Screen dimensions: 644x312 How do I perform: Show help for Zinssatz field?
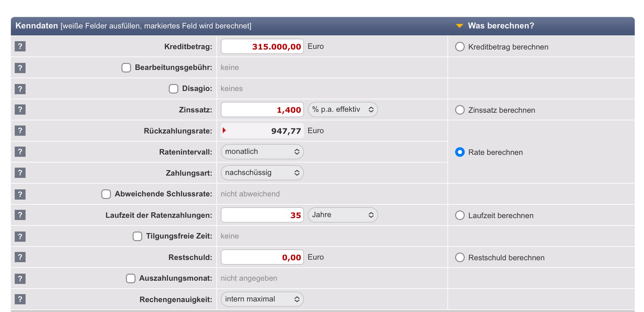20,110
